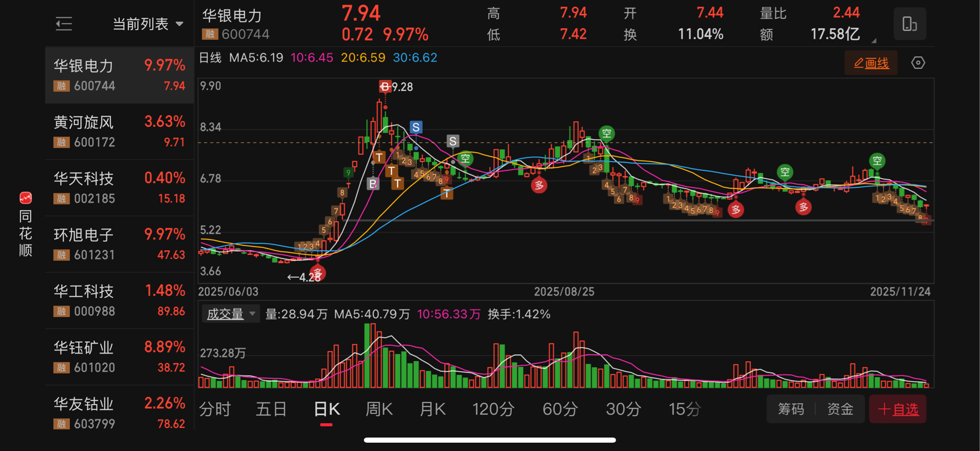Viewport: 980px width, 451px height.
Task: Tap the gray S signal marker
Action: (453, 142)
